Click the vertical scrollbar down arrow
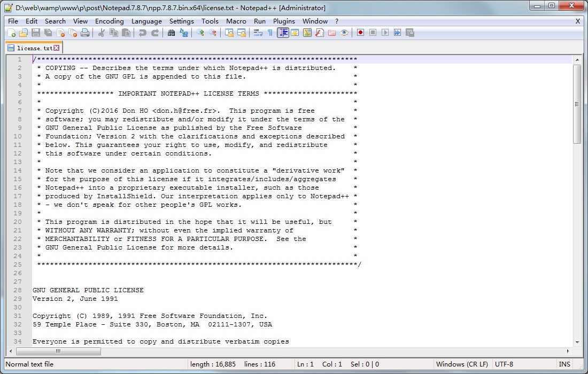The width and height of the screenshot is (588, 374). click(577, 342)
